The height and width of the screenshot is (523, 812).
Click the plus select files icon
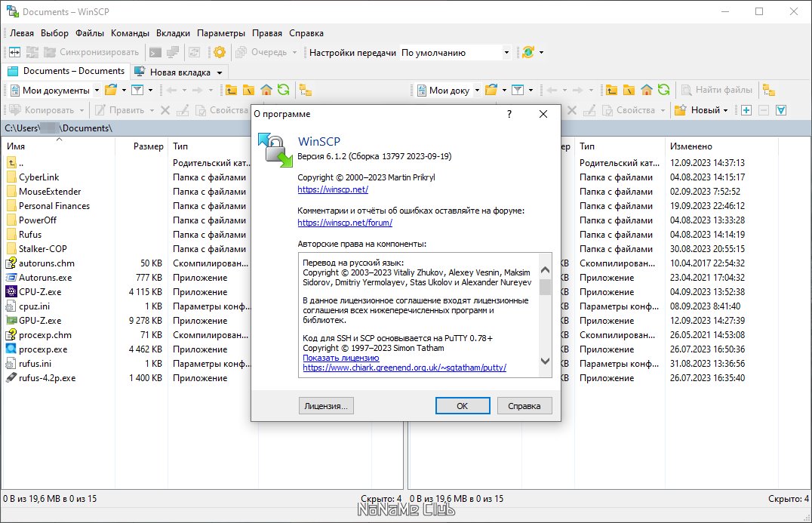746,110
